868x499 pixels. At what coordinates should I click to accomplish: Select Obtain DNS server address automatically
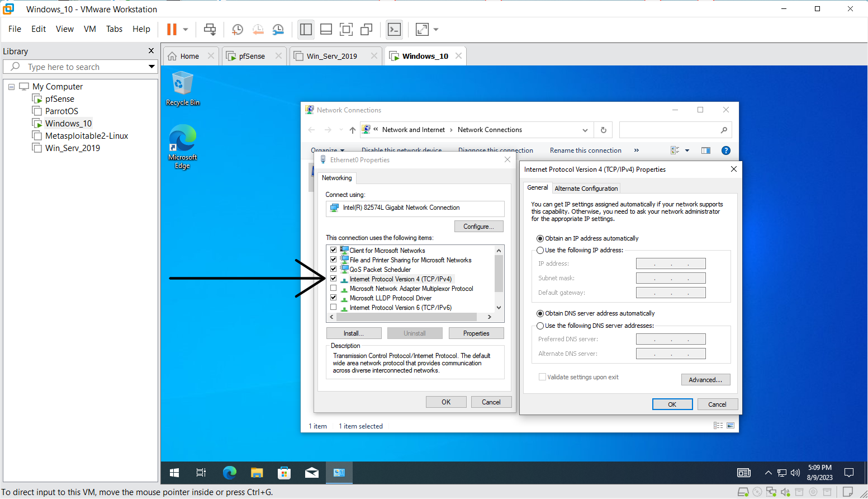[540, 313]
